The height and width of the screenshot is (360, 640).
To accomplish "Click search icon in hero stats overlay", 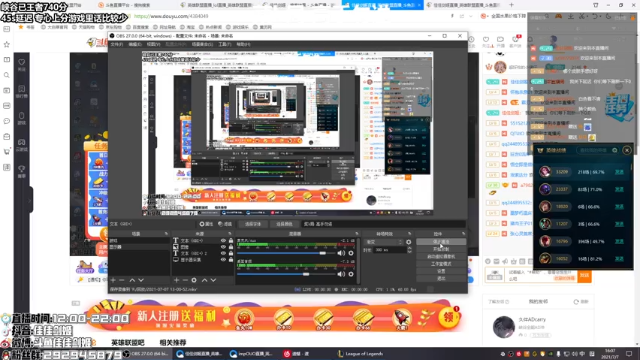I will (x=614, y=150).
